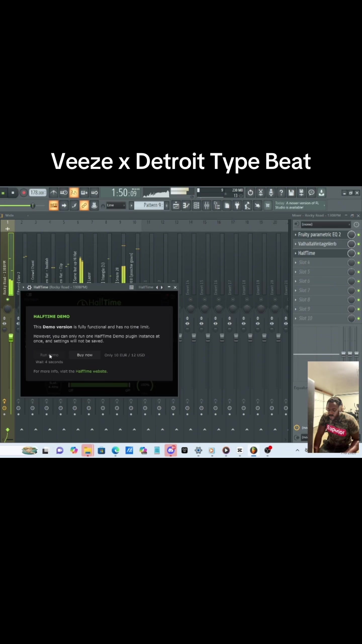Select previous preset arrow in HalfTime window
362x644 pixels.
pos(157,287)
